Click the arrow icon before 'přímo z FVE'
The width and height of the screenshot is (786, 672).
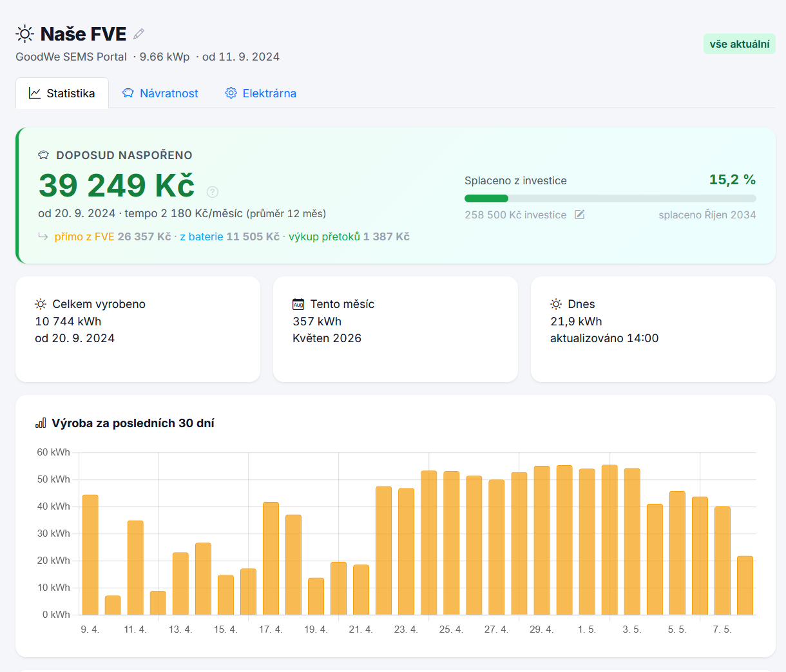[x=43, y=236]
